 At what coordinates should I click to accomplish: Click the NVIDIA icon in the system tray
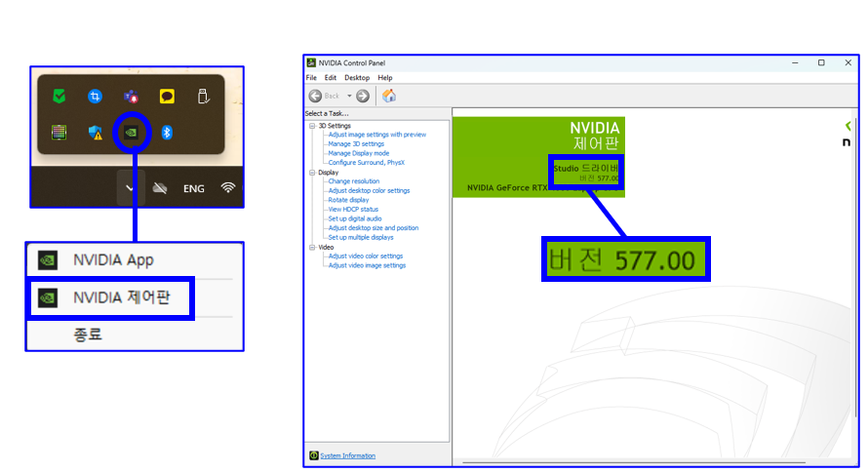132,132
